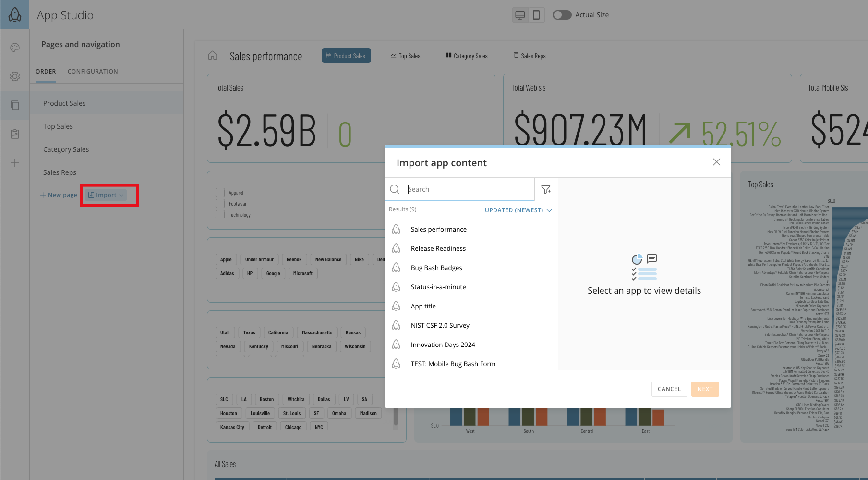Click the rocket icon beside Sales performance
Screen dimensions: 868x480
[396, 229]
